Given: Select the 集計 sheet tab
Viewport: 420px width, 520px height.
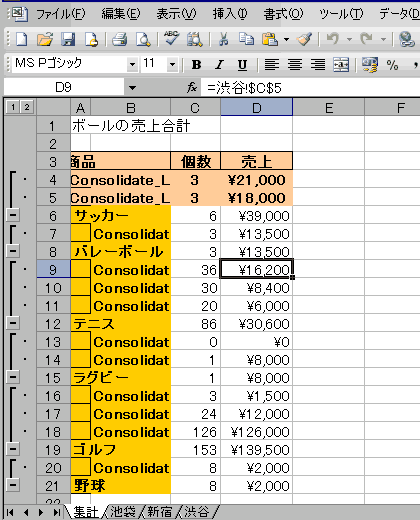Looking at the screenshot, I should [x=86, y=512].
